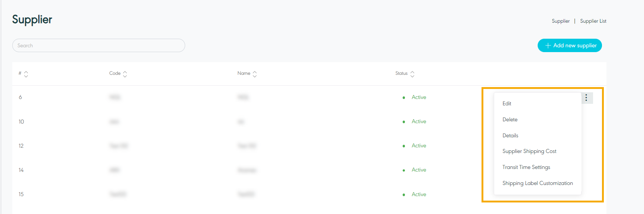Open the Supplier List breadcrumb link
The height and width of the screenshot is (214, 644).
(x=593, y=21)
